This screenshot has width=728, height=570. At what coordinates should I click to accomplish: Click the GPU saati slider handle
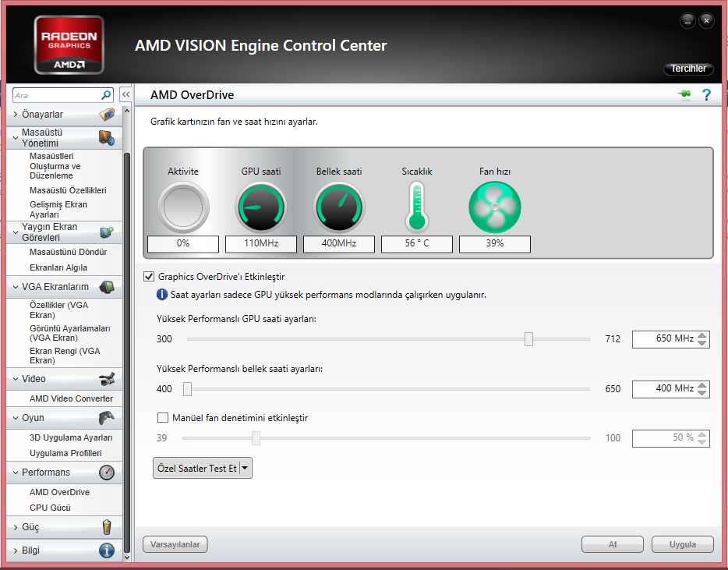tap(528, 339)
